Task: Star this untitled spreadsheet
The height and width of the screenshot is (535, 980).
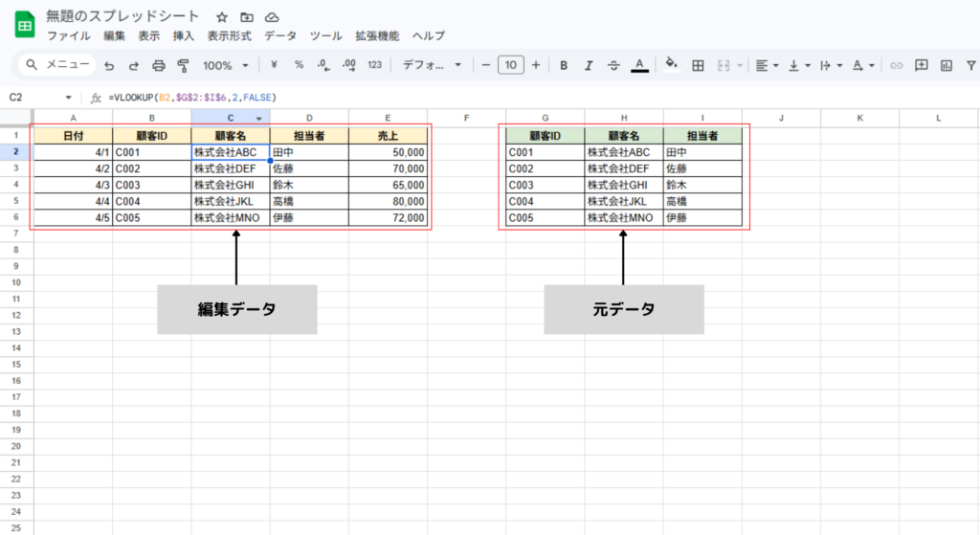Action: coord(222,17)
